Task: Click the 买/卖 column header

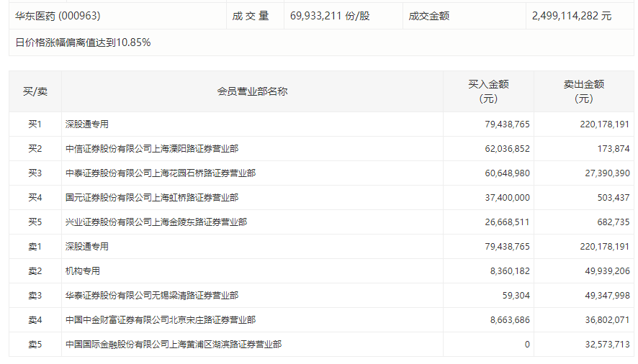Action: pos(35,91)
